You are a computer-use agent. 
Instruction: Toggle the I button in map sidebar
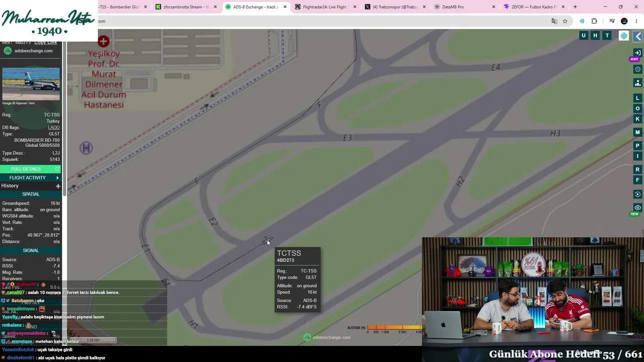tap(638, 156)
